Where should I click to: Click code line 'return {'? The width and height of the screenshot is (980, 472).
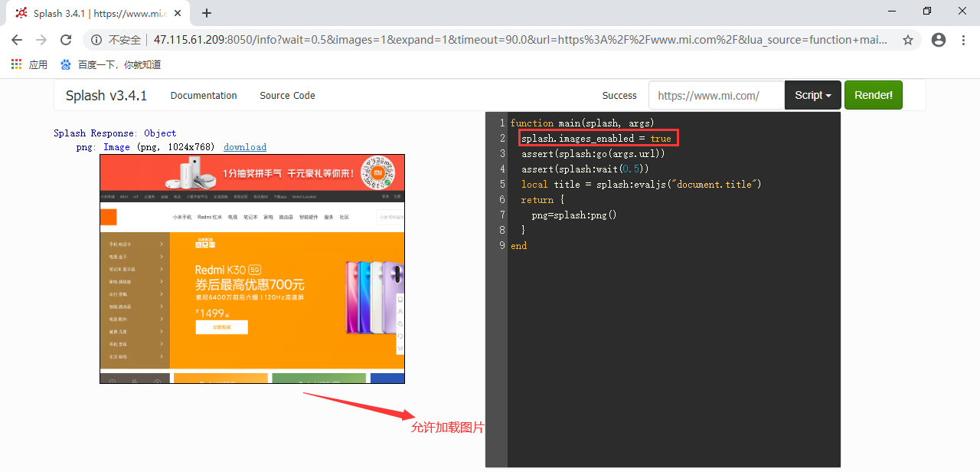(543, 200)
